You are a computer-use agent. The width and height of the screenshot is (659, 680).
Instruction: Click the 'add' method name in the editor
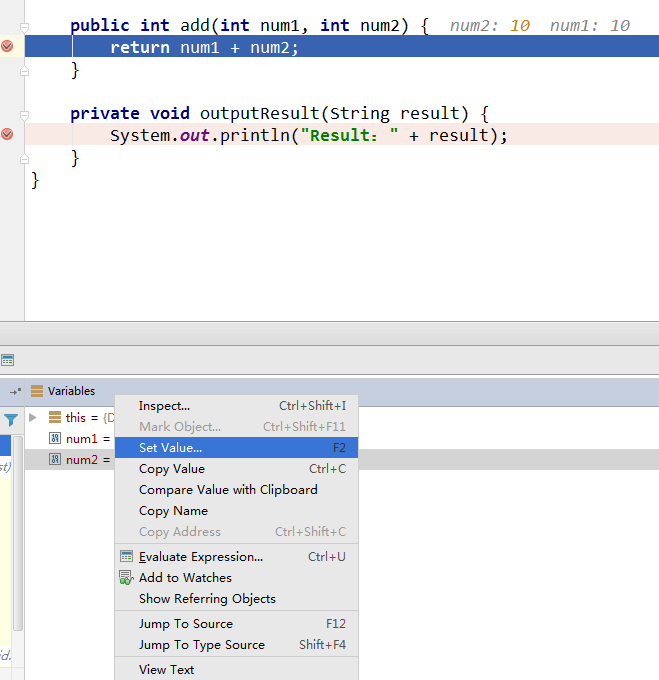pos(195,26)
